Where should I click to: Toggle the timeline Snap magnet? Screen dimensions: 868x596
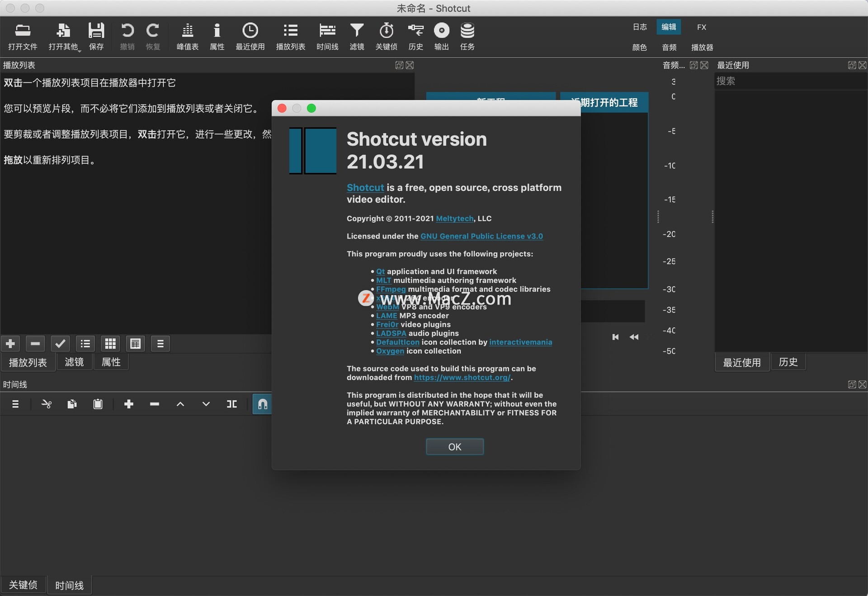pyautogui.click(x=262, y=404)
